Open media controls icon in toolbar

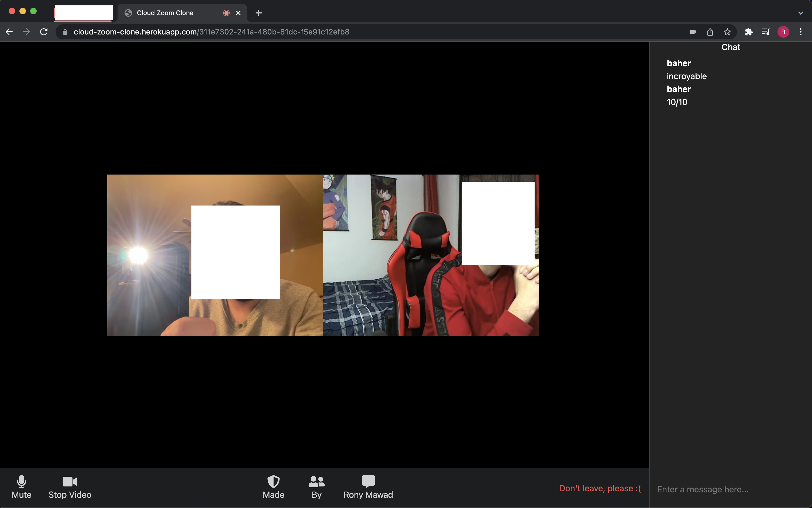[x=766, y=32]
